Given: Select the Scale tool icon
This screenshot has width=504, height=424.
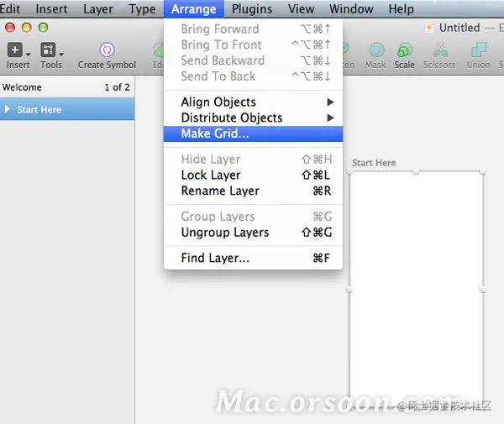Looking at the screenshot, I should 405,50.
